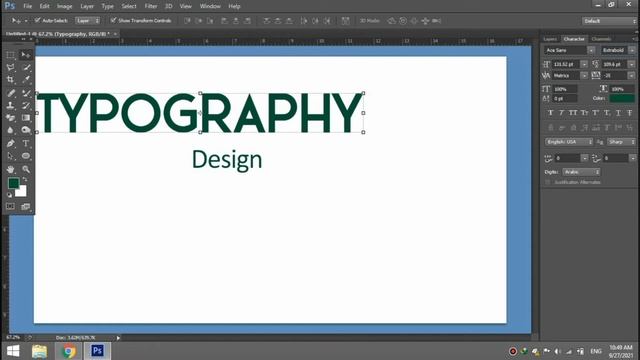Screen dimensions: 640x360
Task: Open the font family dropdown
Action: pos(591,50)
